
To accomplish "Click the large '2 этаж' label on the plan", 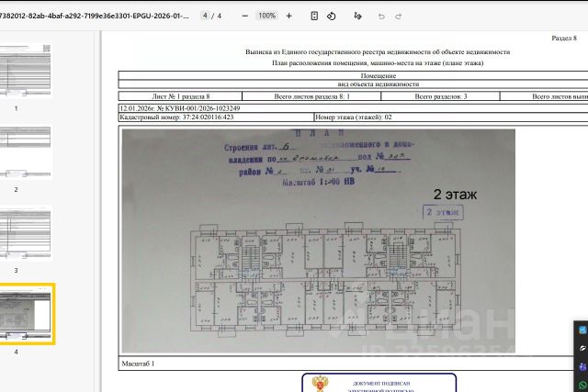I will point(455,194).
